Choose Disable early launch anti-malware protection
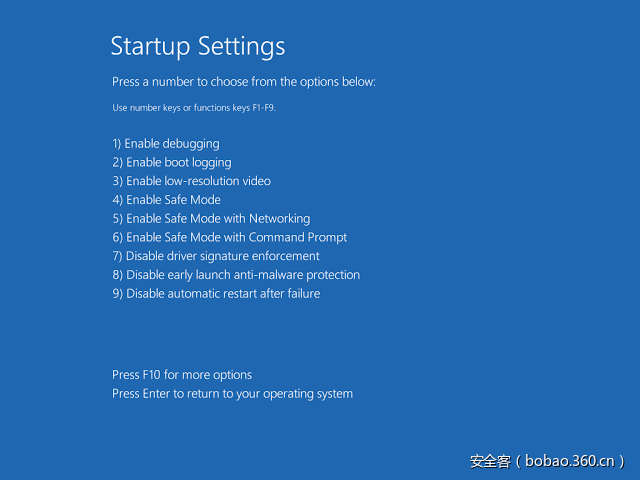Screen dimensions: 640x480 236,275
